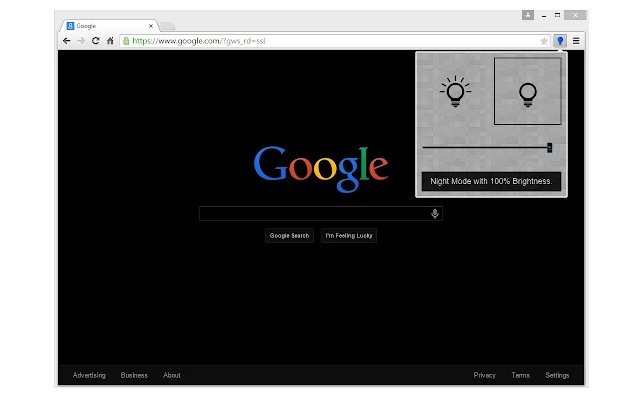Click the Google logo
This screenshot has height=400, width=640.
(321, 169)
